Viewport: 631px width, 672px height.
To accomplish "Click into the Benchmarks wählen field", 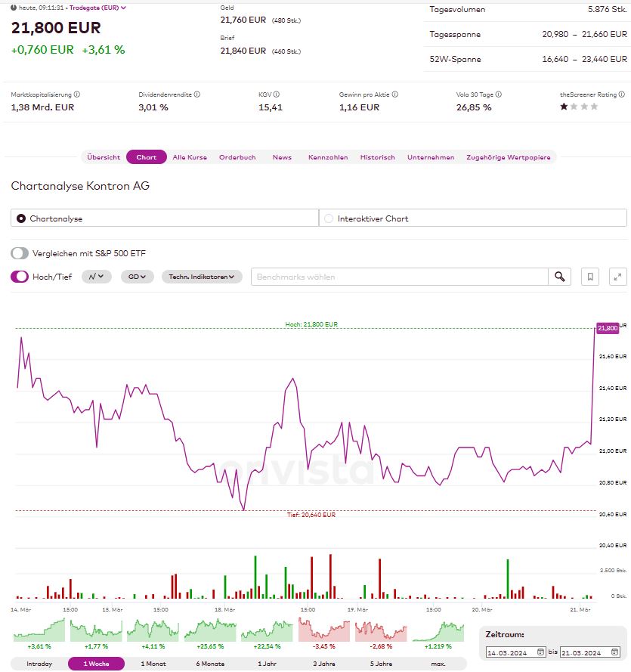I will click(378, 277).
